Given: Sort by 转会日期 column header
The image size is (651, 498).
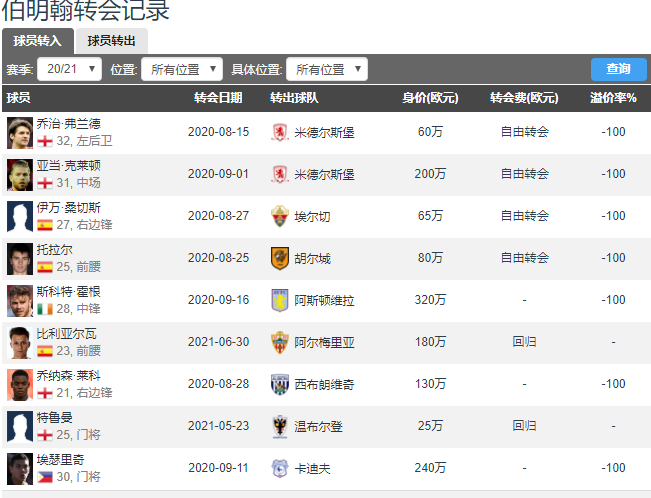Looking at the screenshot, I should 217,98.
